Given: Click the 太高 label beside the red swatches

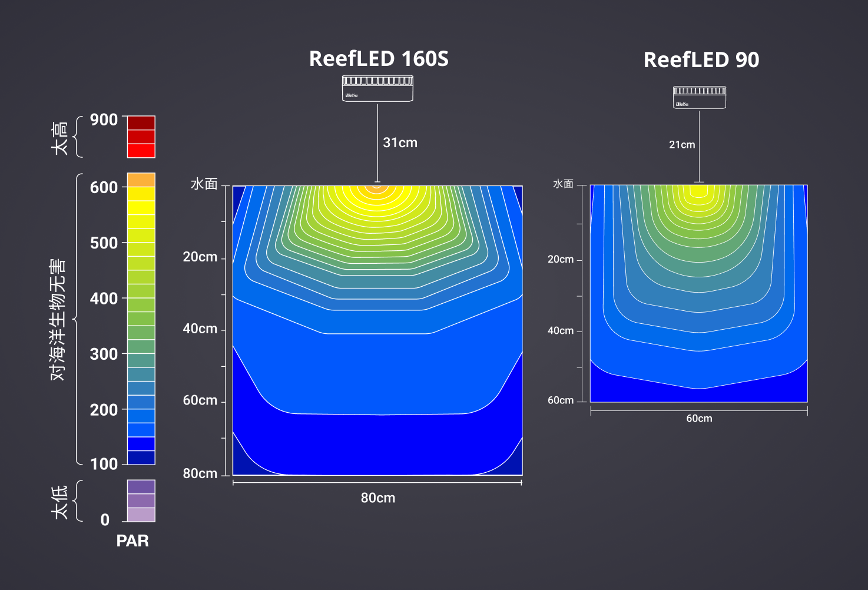Looking at the screenshot, I should (x=59, y=138).
